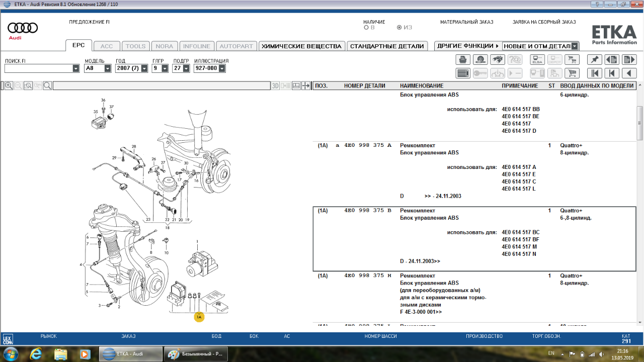Click the next page document icon

click(x=629, y=60)
